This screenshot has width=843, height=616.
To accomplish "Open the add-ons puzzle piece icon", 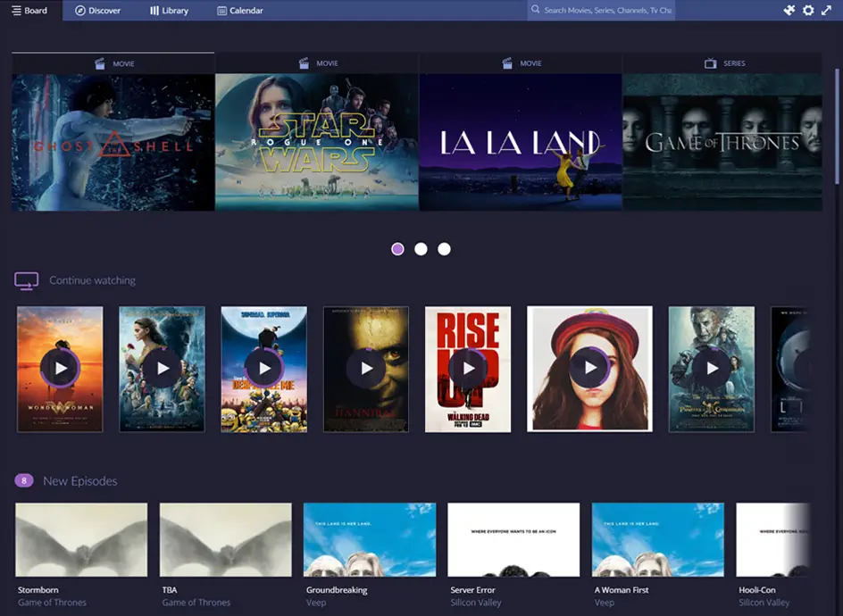I will click(789, 11).
